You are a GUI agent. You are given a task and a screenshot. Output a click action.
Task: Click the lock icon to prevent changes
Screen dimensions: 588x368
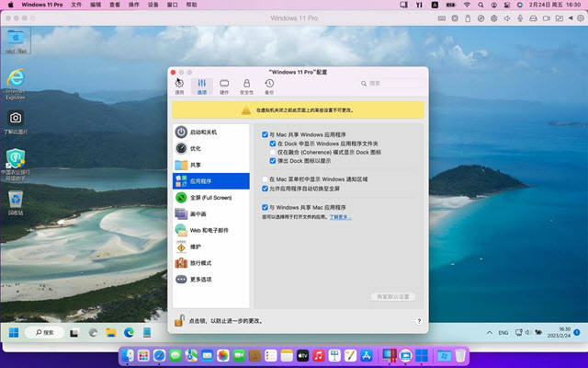(x=180, y=320)
